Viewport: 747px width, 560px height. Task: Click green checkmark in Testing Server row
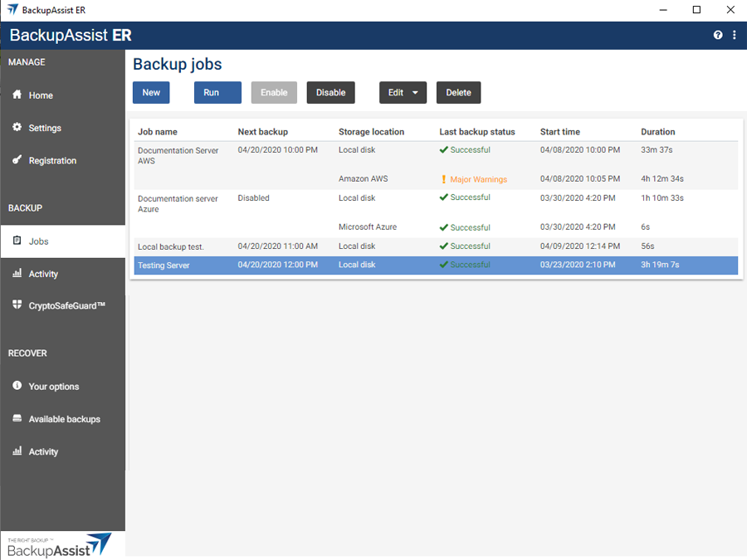(443, 265)
